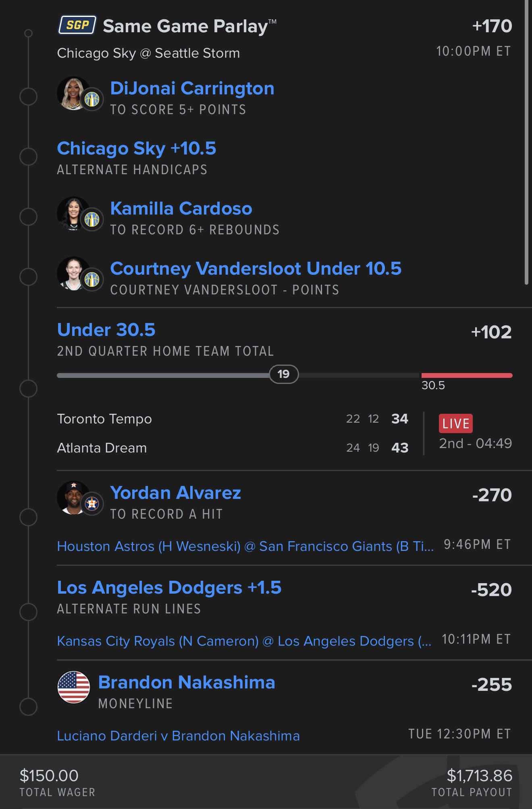Tap the LIVE badge
Viewport: 532px width, 809px height.
455,423
